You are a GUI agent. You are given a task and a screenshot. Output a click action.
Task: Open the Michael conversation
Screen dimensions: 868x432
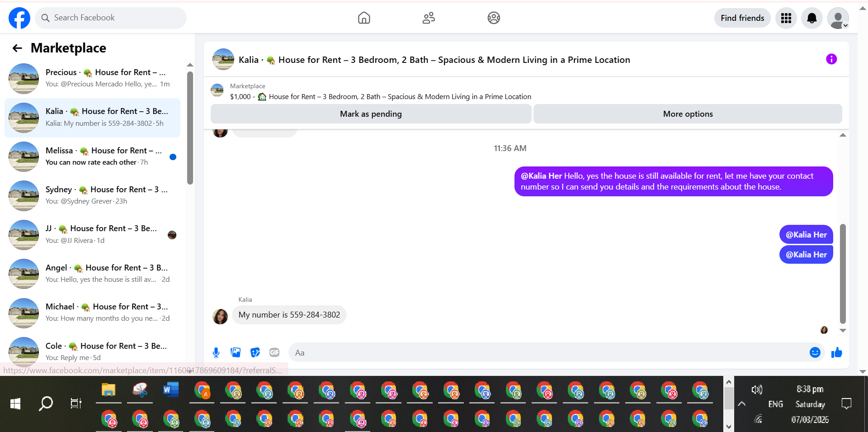point(92,313)
